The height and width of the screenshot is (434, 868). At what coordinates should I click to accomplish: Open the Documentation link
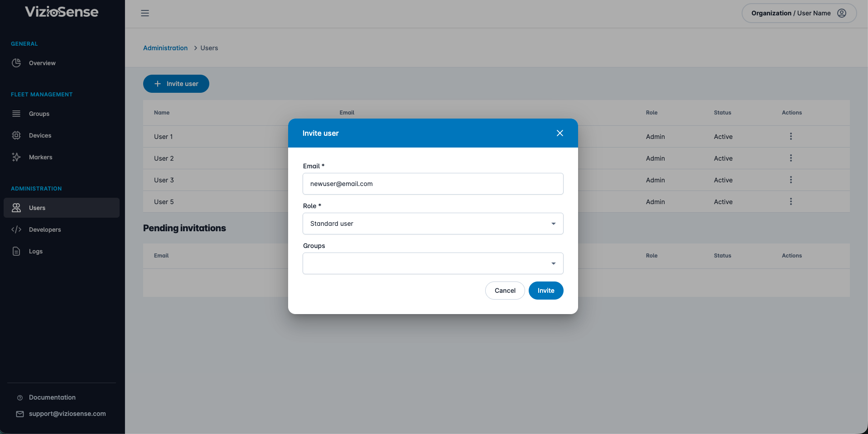(52, 397)
